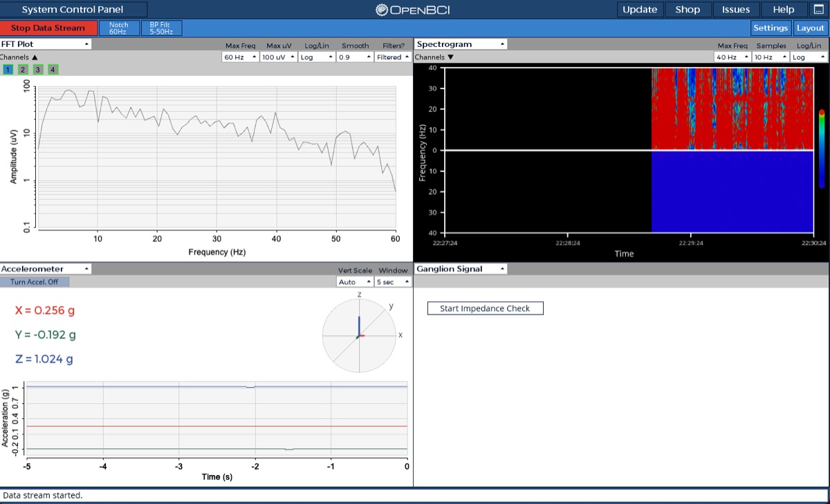The width and height of the screenshot is (830, 504).
Task: Open Layout chooser
Action: (x=810, y=28)
